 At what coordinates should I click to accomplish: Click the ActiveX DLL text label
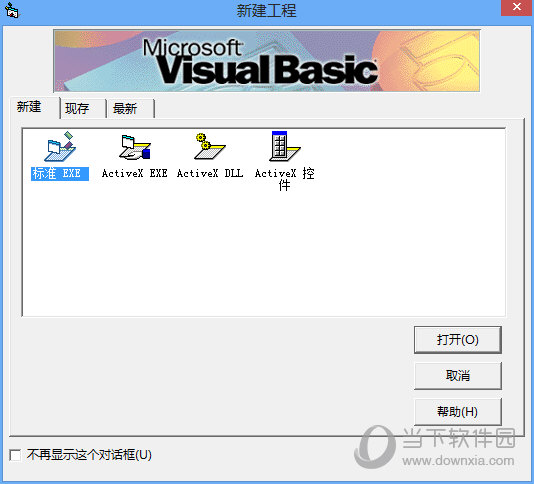tap(210, 173)
